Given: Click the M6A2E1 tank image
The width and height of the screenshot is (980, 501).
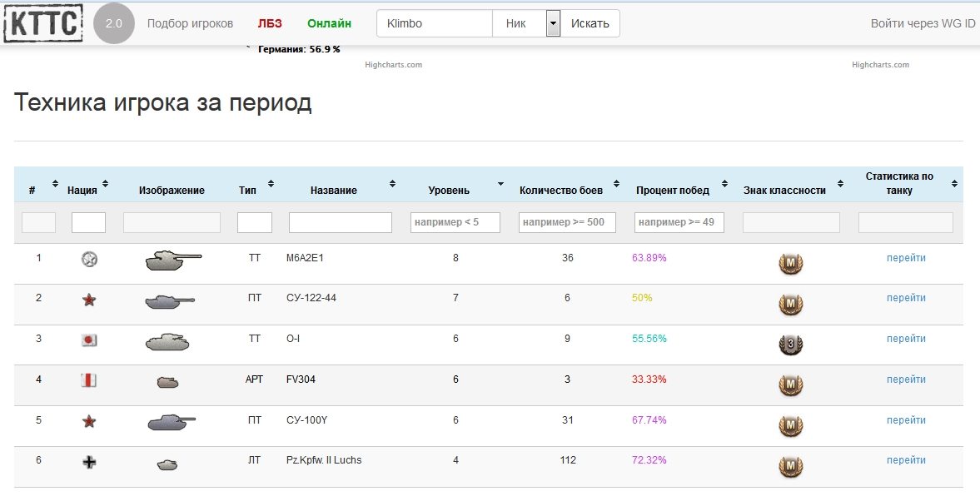Looking at the screenshot, I should pyautogui.click(x=172, y=260).
